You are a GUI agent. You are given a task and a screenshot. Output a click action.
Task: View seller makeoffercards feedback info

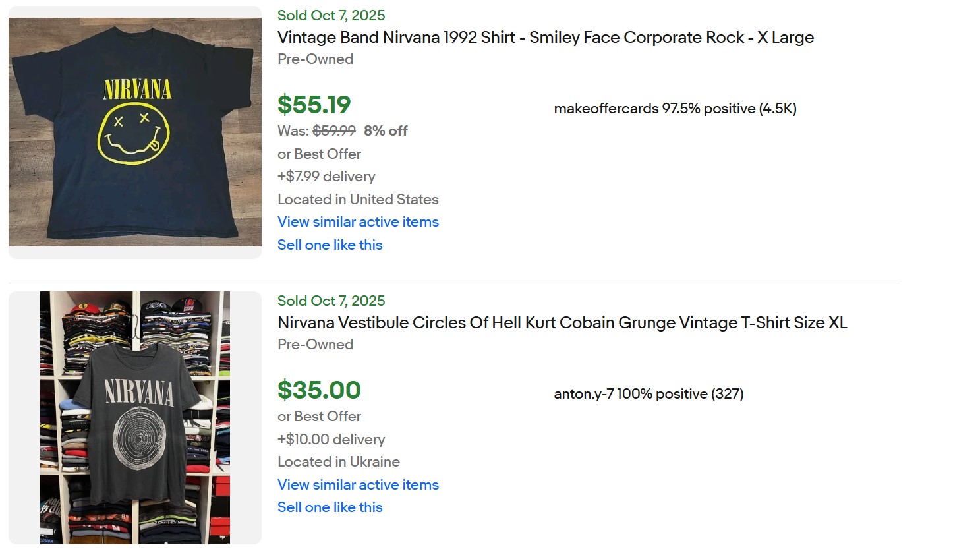pyautogui.click(x=675, y=109)
